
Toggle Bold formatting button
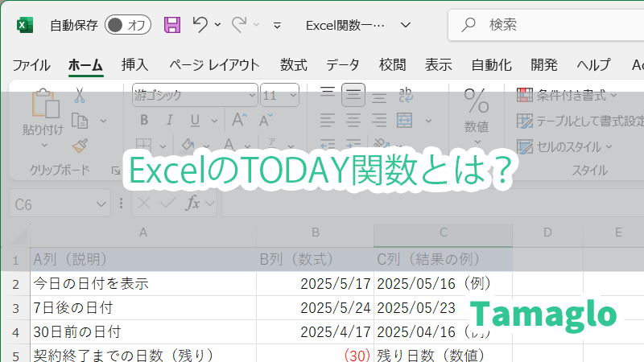(x=145, y=121)
